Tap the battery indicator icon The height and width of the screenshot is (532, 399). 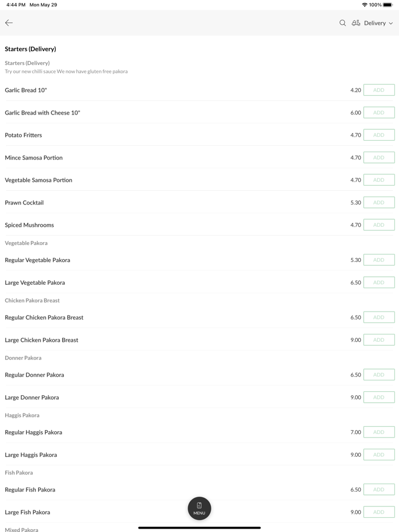point(388,5)
